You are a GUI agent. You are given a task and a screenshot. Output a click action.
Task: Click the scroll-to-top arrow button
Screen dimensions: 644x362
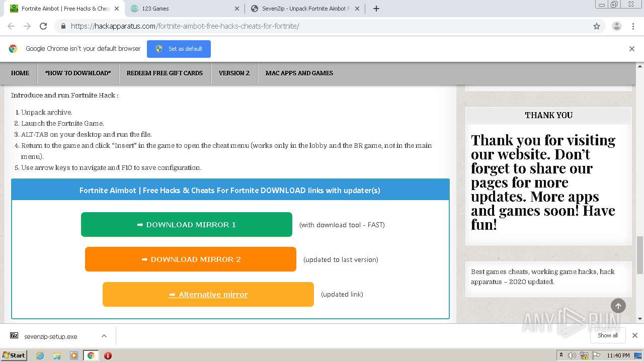tap(618, 306)
